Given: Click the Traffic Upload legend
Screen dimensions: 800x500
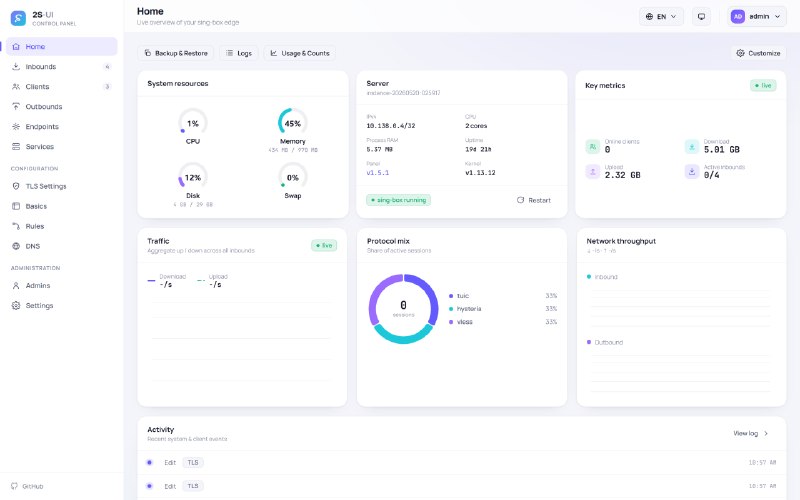Looking at the screenshot, I should pyautogui.click(x=213, y=281).
